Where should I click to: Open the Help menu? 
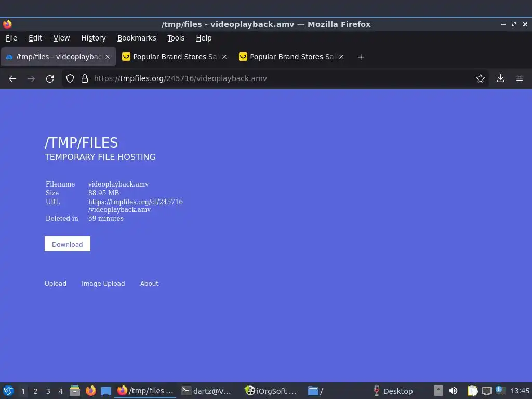[204, 38]
